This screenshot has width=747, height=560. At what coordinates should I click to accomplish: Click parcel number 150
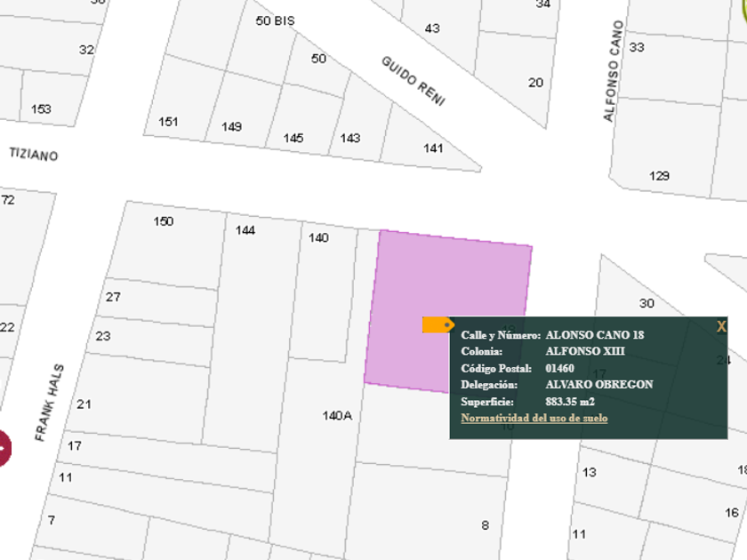click(164, 221)
